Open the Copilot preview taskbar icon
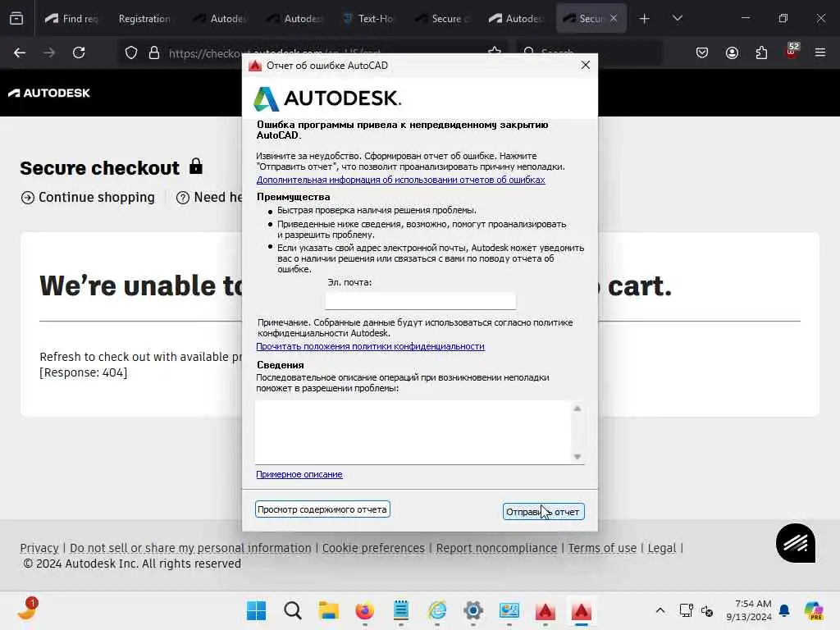 [x=813, y=610]
